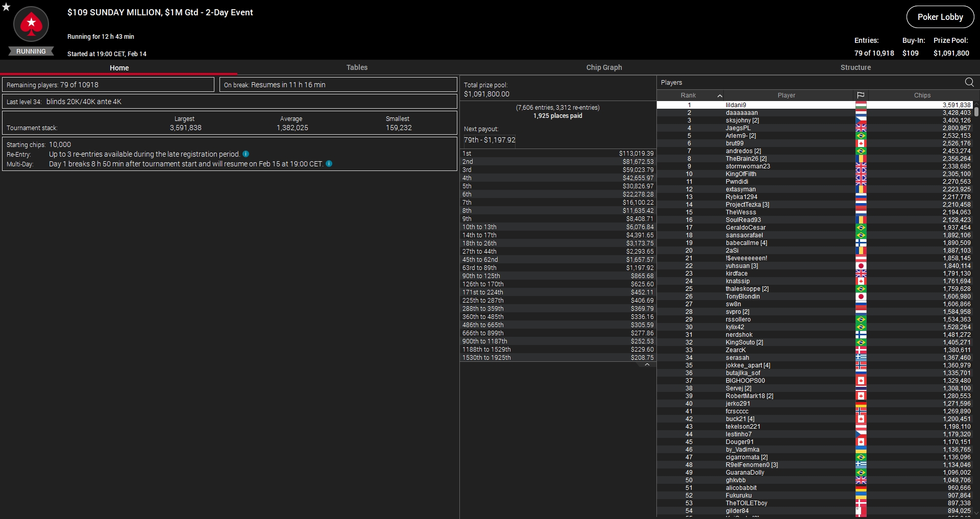Select player row daaaaaaan
The image size is (980, 519).
pyautogui.click(x=815, y=113)
